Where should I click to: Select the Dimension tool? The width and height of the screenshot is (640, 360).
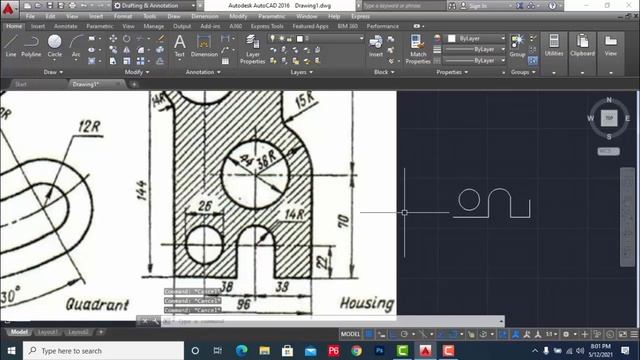tap(204, 45)
